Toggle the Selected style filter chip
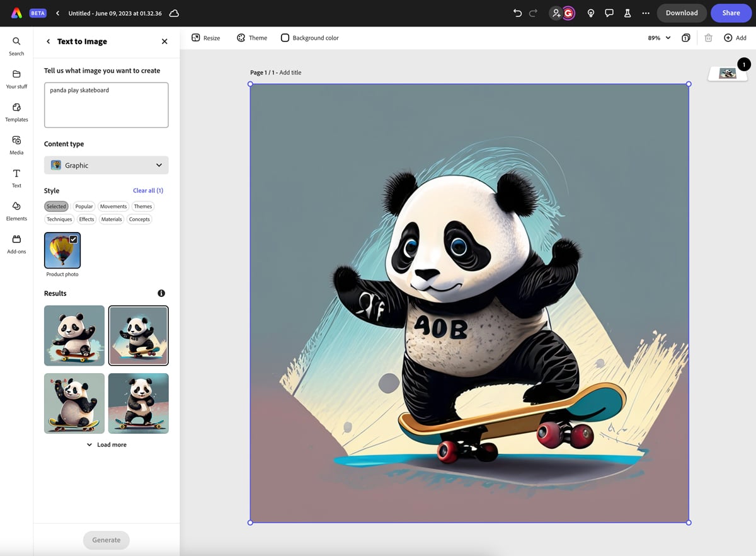This screenshot has height=556, width=756. (x=56, y=206)
